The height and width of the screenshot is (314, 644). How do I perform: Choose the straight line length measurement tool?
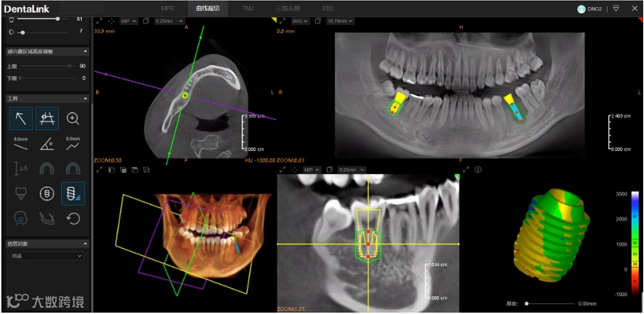pyautogui.click(x=21, y=144)
